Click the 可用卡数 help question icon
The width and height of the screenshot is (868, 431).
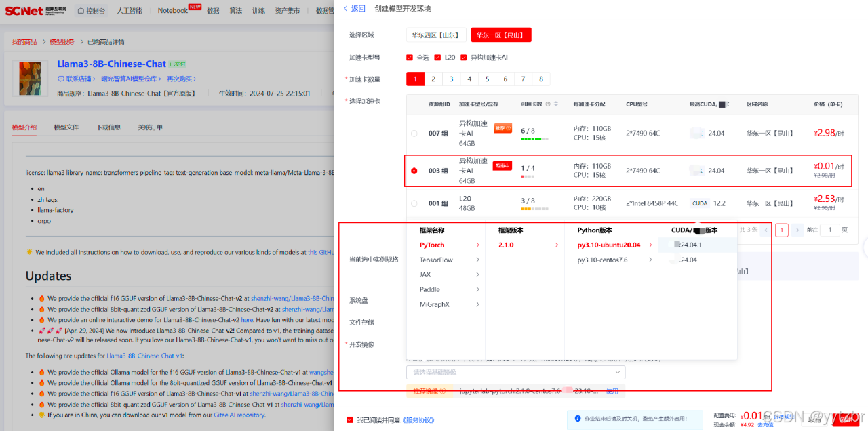tap(548, 104)
